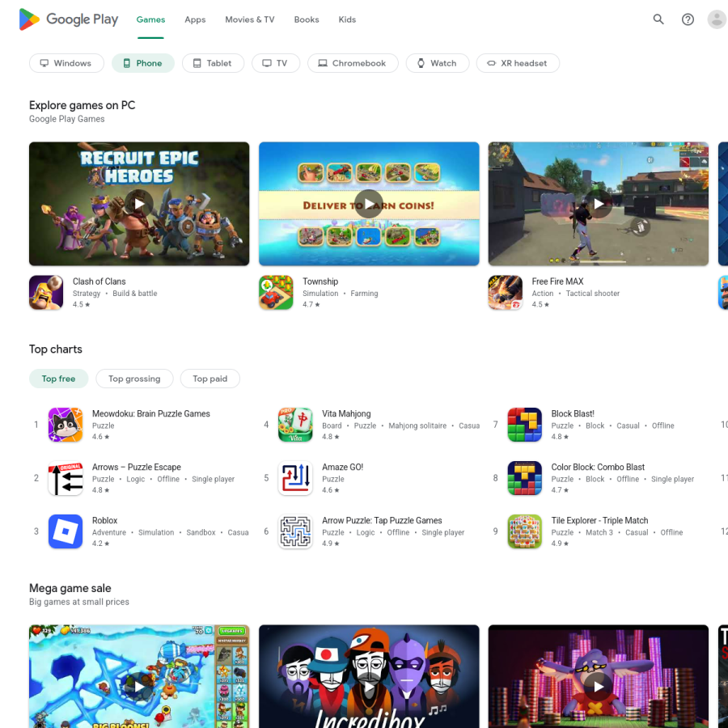Select the Tablet device filter

click(213, 63)
